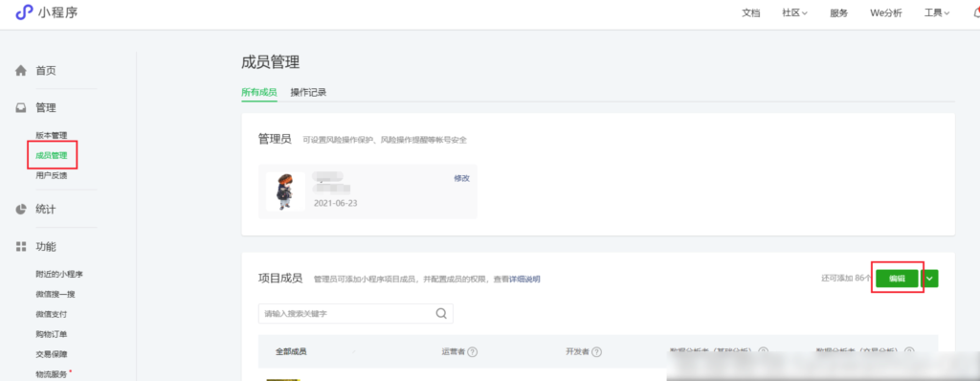Click the 开发者 column header

(x=577, y=352)
